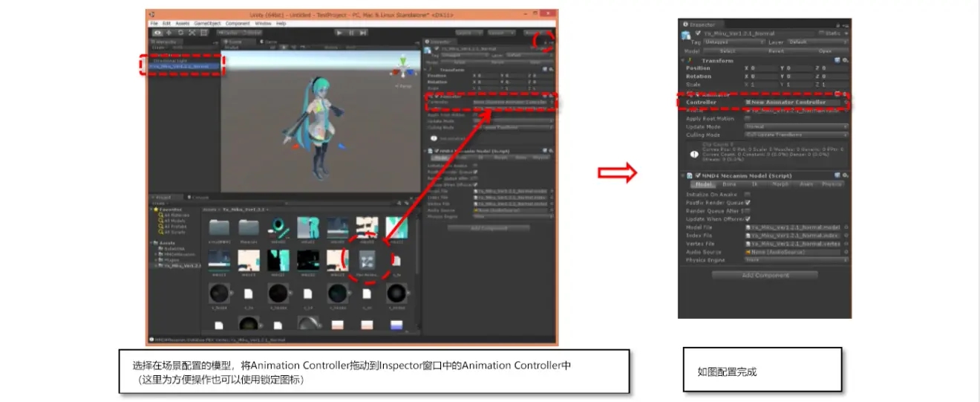Select the Physics tab in standalone Inspector
The image size is (980, 402).
coord(832,184)
